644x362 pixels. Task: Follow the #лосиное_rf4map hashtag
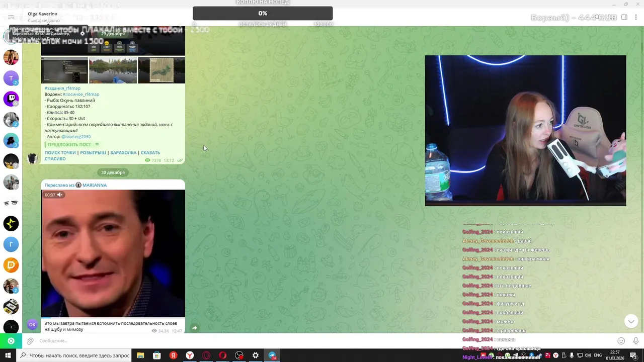(x=81, y=95)
